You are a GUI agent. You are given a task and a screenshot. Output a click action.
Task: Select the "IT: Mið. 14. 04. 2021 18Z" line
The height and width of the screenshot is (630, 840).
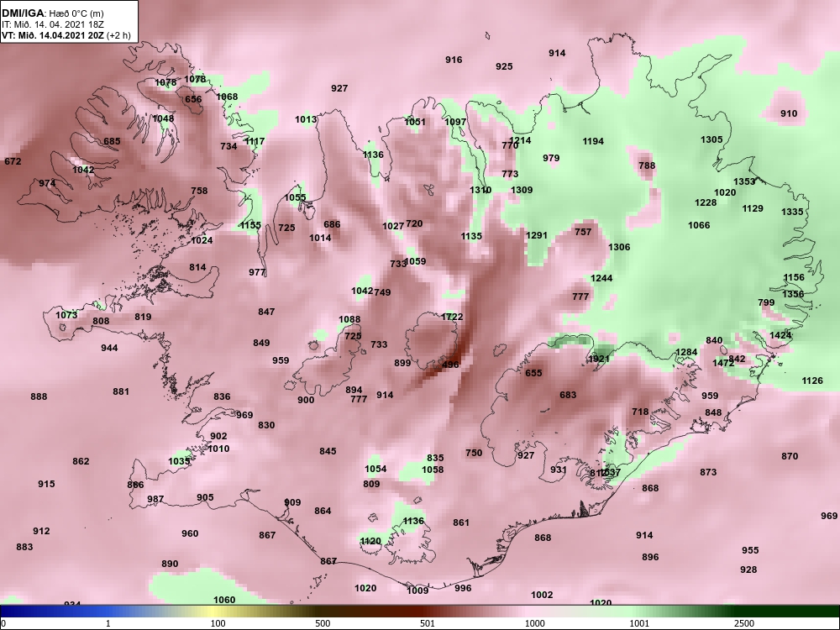tap(52, 24)
